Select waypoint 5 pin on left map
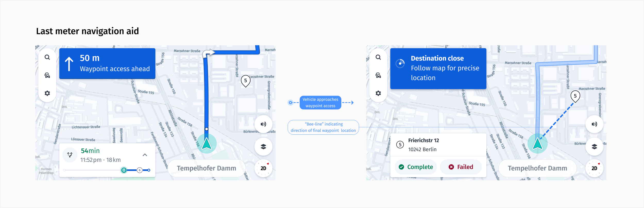 click(245, 81)
